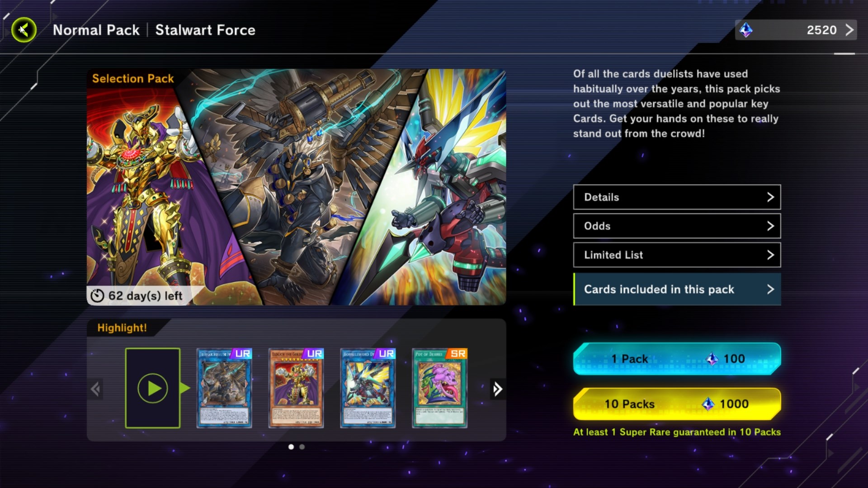Open Cards included in this pack

677,289
